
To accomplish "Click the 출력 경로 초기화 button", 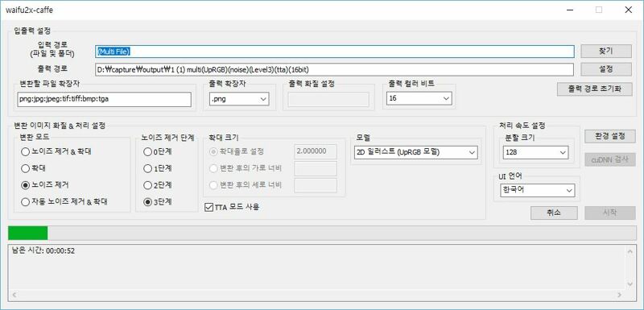I will [x=594, y=89].
